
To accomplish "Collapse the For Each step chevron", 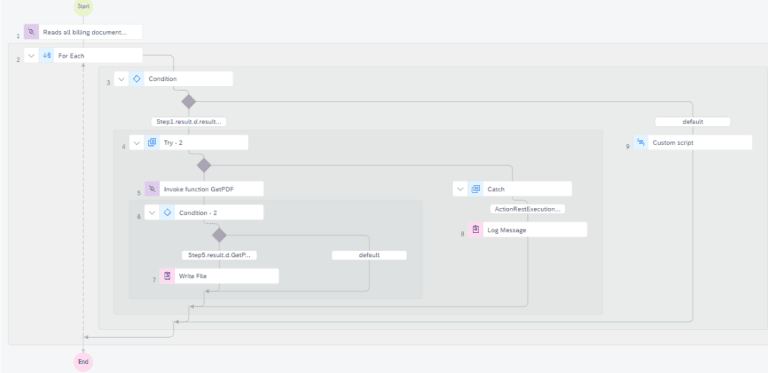I will pyautogui.click(x=31, y=55).
